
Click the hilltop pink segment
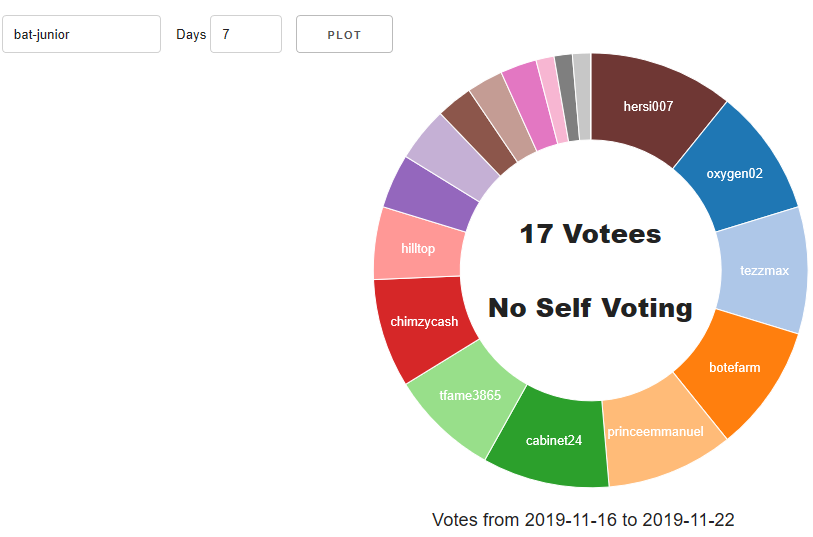coord(417,249)
